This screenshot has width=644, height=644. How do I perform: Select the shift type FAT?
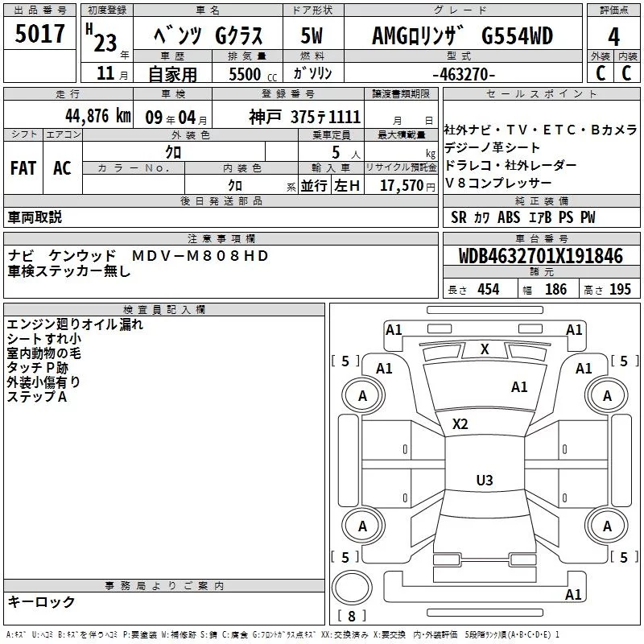pos(23,168)
